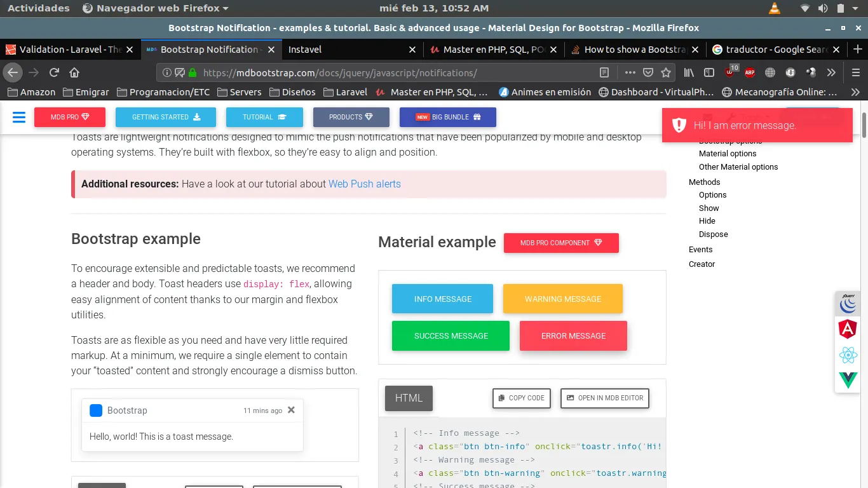
Task: Click OPEN IN MDB EDITOR button
Action: tap(605, 398)
